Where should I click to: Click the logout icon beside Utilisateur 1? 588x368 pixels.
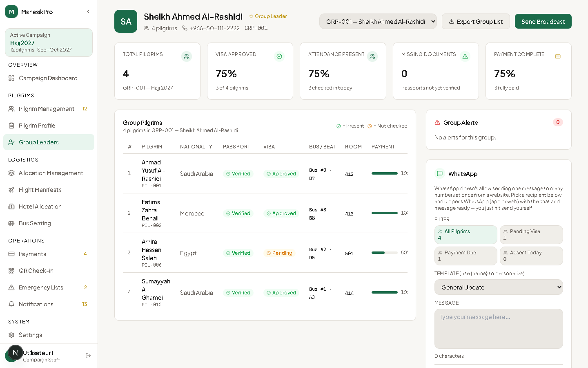[88, 356]
